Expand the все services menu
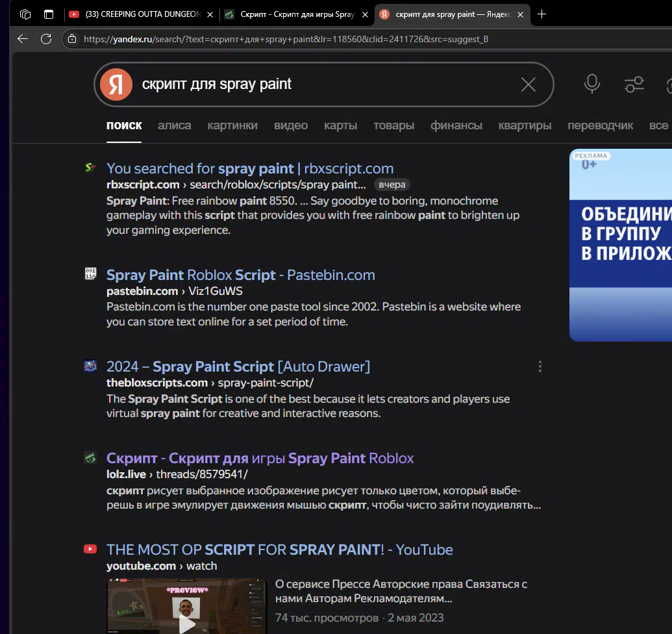 click(x=658, y=125)
